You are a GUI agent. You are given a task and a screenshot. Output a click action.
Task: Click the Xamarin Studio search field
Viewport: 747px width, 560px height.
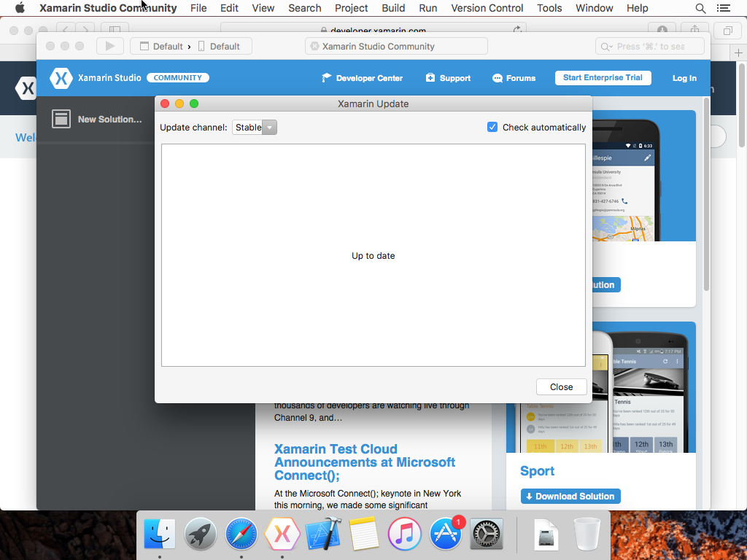(651, 46)
